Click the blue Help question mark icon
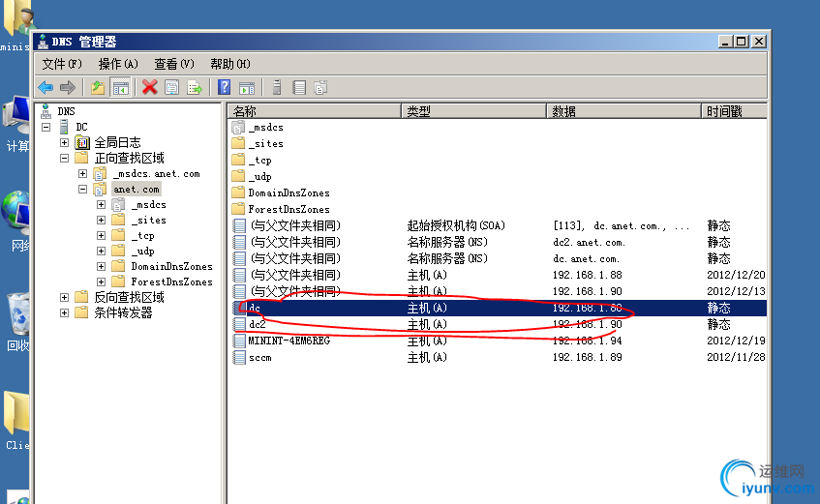Image resolution: width=820 pixels, height=504 pixels. [x=225, y=87]
